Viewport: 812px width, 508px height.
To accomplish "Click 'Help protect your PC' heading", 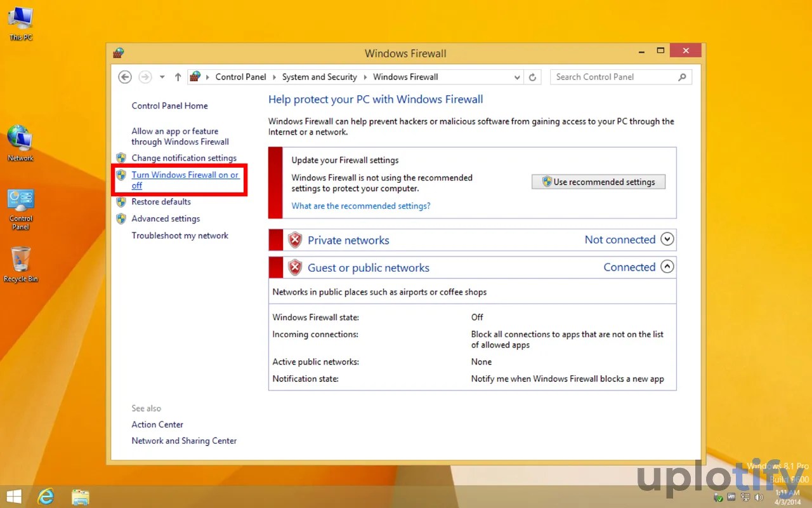I will (x=376, y=99).
